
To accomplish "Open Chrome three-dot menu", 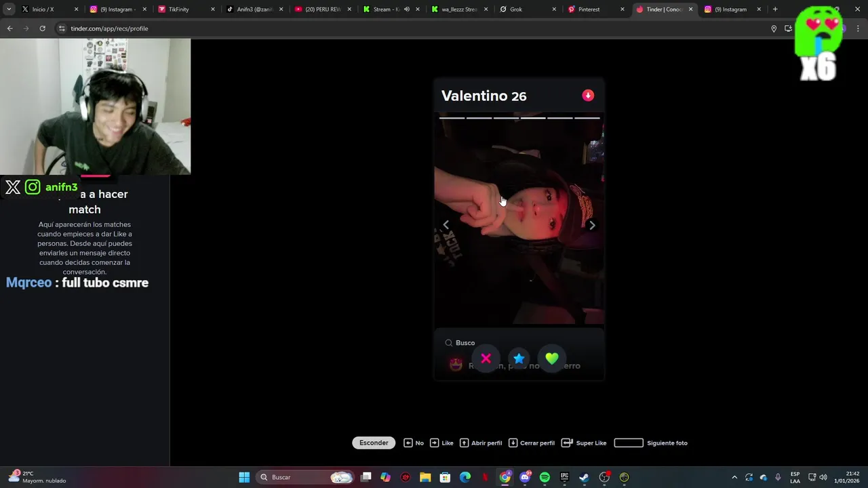I will point(858,28).
